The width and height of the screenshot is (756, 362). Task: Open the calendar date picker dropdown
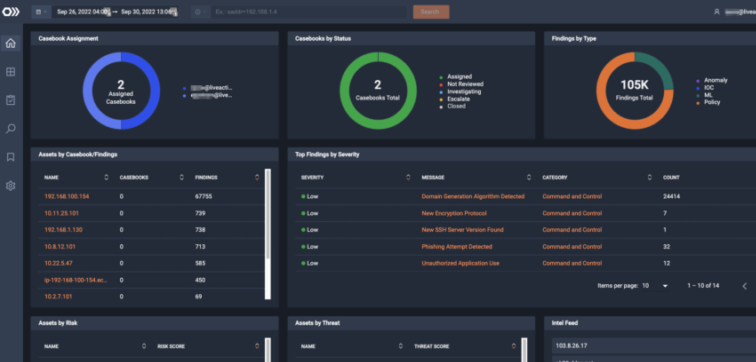[41, 12]
